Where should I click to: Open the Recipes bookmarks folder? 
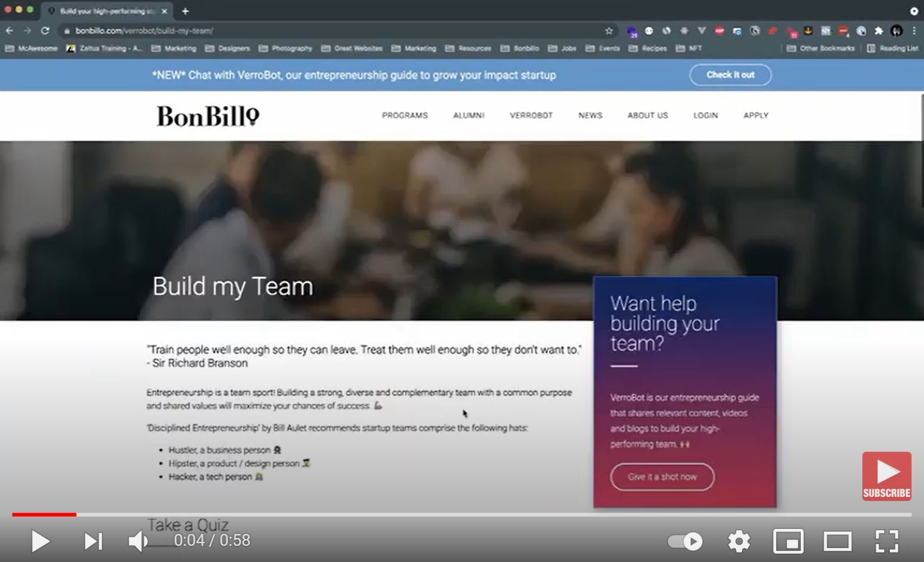point(648,48)
